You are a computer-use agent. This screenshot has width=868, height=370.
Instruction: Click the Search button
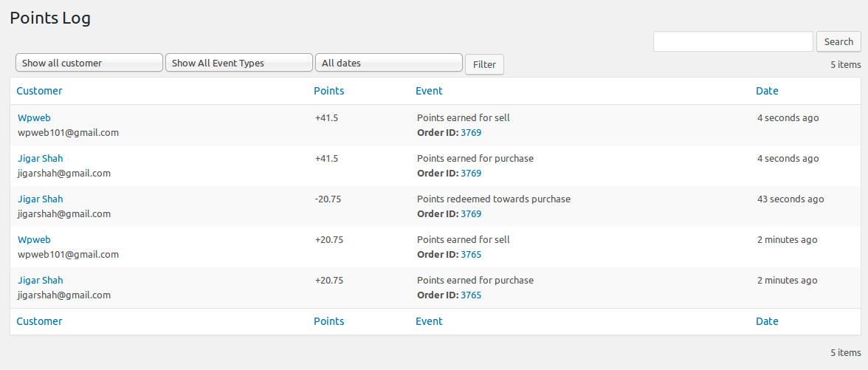pyautogui.click(x=838, y=42)
